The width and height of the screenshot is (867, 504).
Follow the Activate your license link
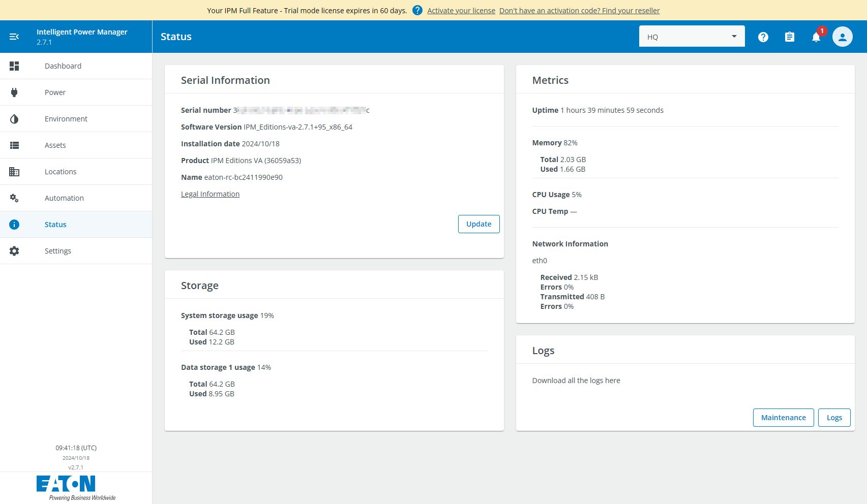coord(461,11)
